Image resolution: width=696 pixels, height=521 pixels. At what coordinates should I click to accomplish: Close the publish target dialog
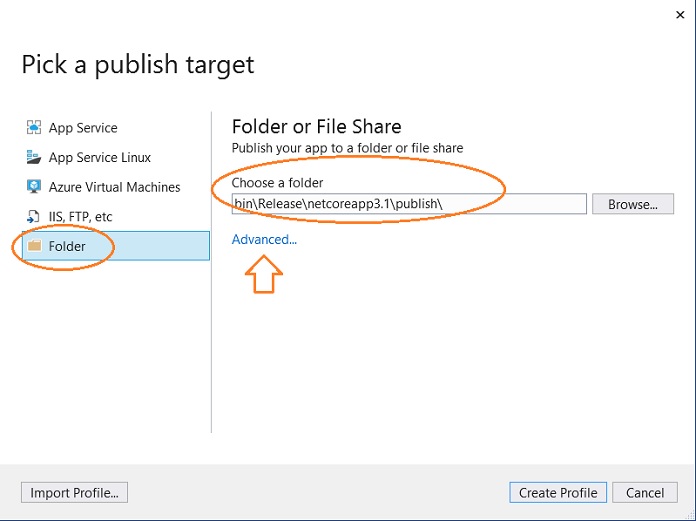tap(680, 15)
